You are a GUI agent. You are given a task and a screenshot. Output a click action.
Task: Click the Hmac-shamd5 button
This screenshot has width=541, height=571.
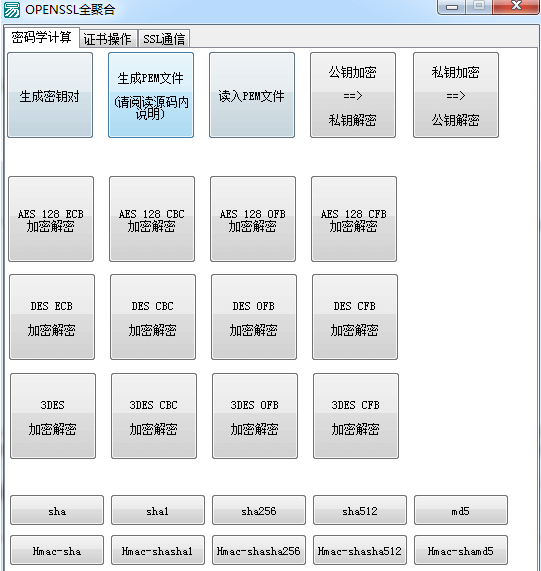461,550
